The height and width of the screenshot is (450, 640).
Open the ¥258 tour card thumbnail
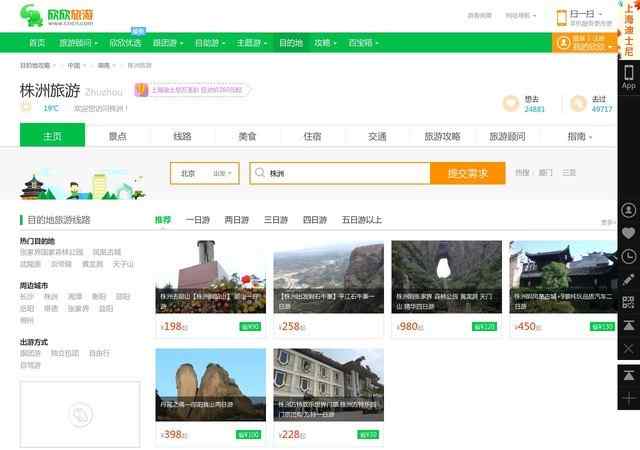[x=329, y=277]
